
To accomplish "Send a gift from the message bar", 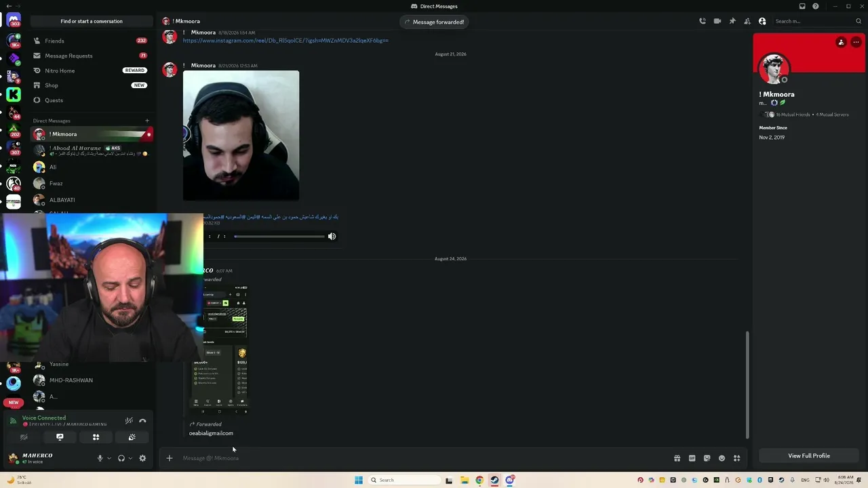I will point(677,458).
